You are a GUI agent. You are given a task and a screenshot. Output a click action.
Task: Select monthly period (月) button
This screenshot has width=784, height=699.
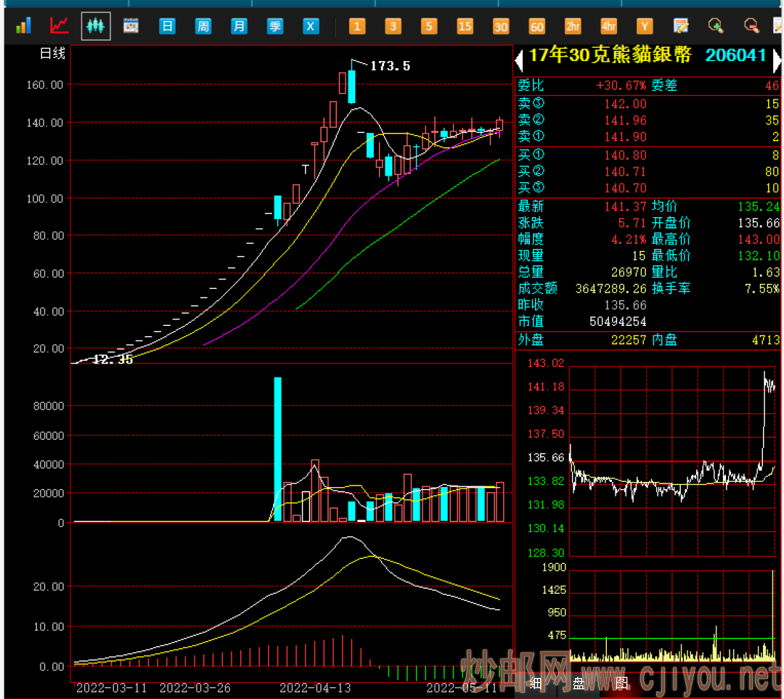tap(239, 27)
